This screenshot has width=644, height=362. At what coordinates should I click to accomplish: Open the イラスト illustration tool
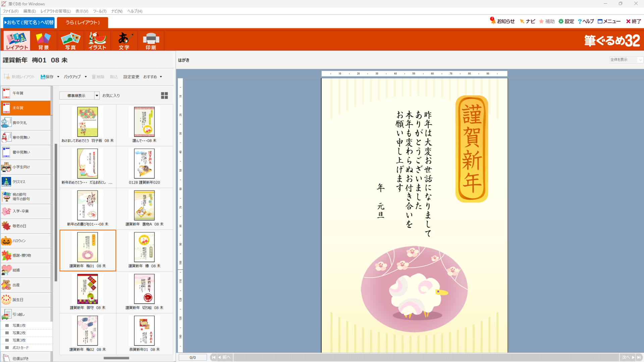(x=97, y=41)
